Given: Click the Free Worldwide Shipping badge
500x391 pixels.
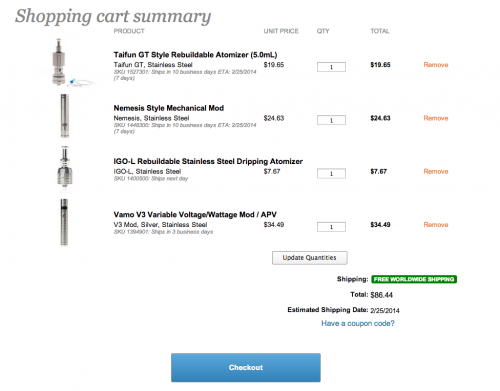Looking at the screenshot, I should [414, 279].
